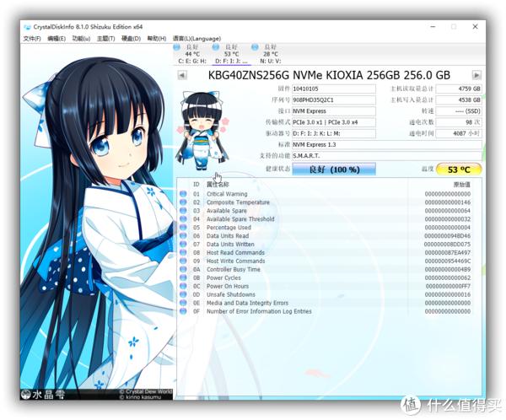Viewport: 506px width, 420px height.
Task: Click drive letters field D: F: I: J: K: L: M:
Action: click(334, 133)
